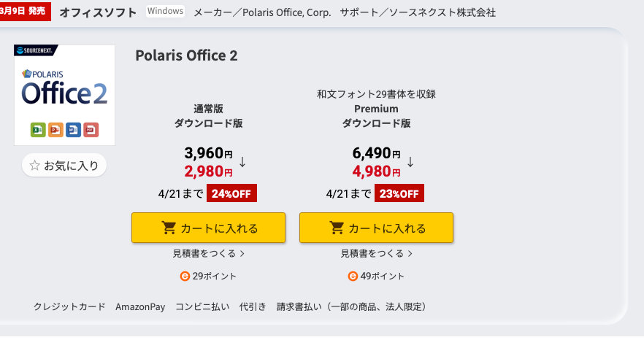
Task: Expand 見積書をつくる under the Premium price
Action: tap(376, 253)
